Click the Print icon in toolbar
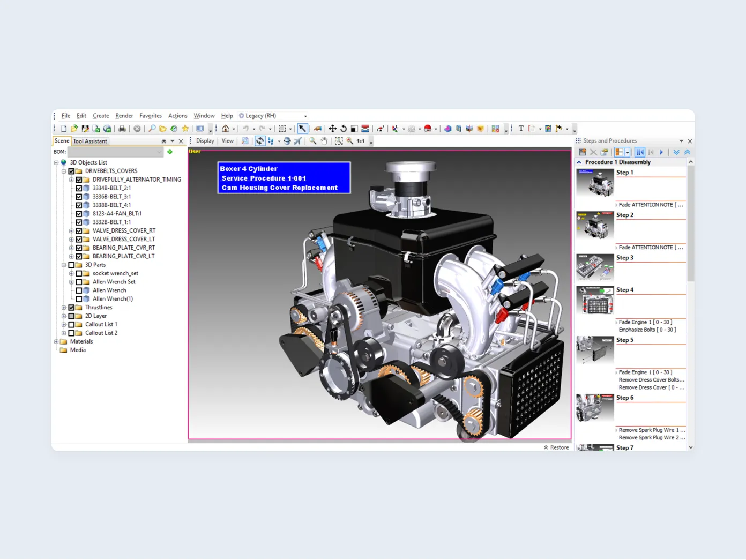The width and height of the screenshot is (746, 560). pos(122,129)
